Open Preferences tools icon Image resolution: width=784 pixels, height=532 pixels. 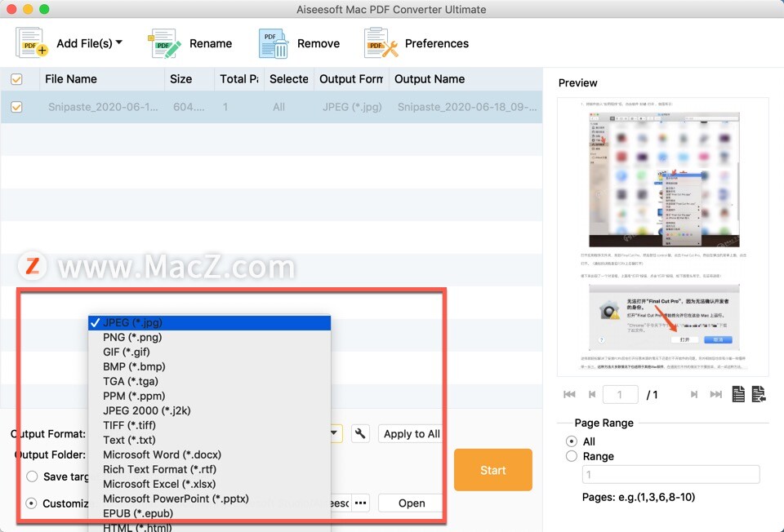click(x=381, y=43)
